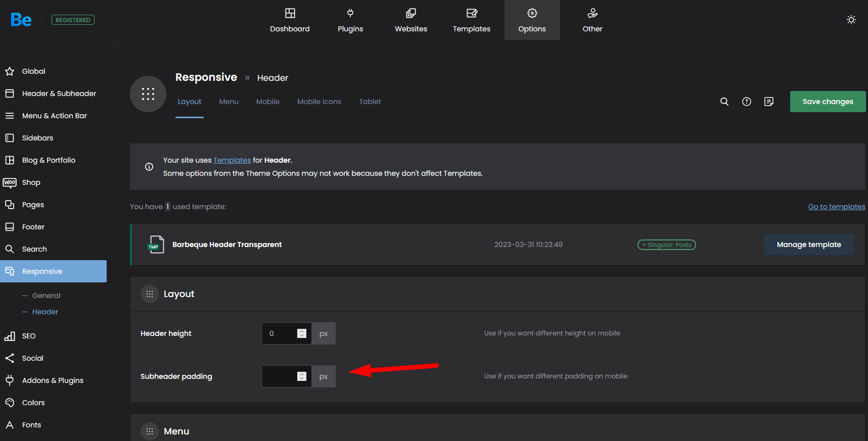Switch to the Mobile tab
868x441 pixels.
268,102
